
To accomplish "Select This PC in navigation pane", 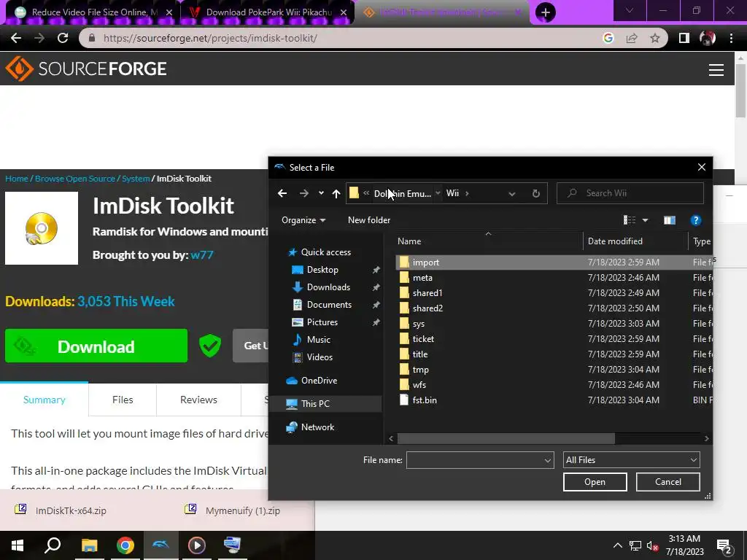I will (315, 404).
